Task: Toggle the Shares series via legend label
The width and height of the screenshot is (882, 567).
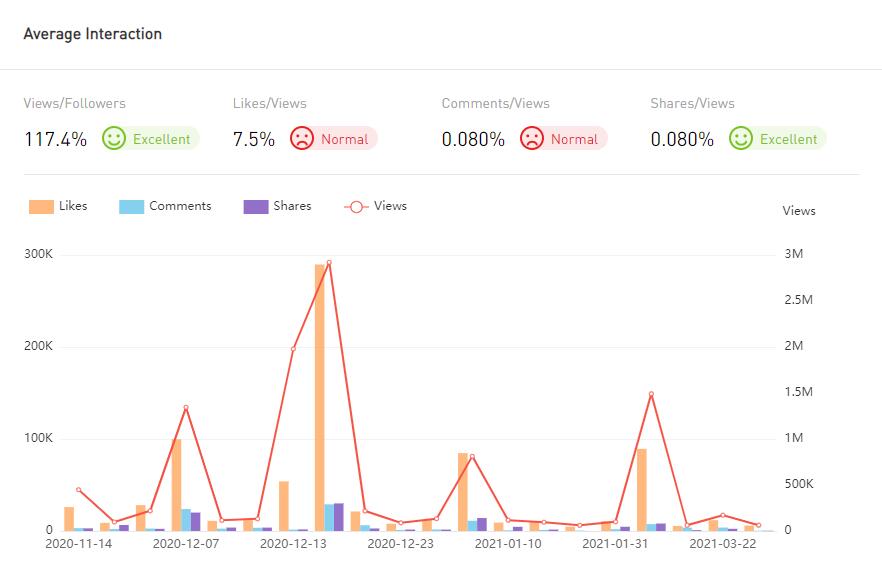Action: [x=292, y=206]
